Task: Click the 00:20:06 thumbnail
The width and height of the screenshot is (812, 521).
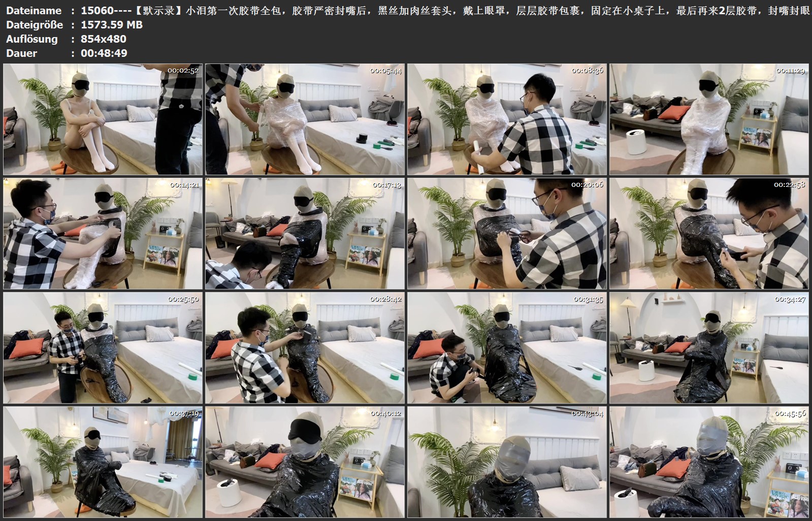Action: tap(507, 234)
